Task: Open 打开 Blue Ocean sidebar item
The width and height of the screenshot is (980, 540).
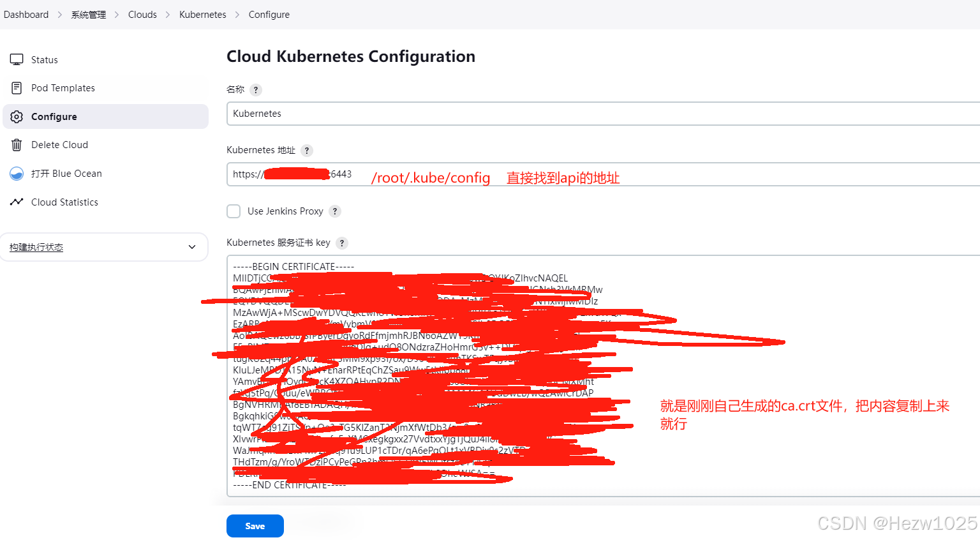Action: click(x=105, y=174)
